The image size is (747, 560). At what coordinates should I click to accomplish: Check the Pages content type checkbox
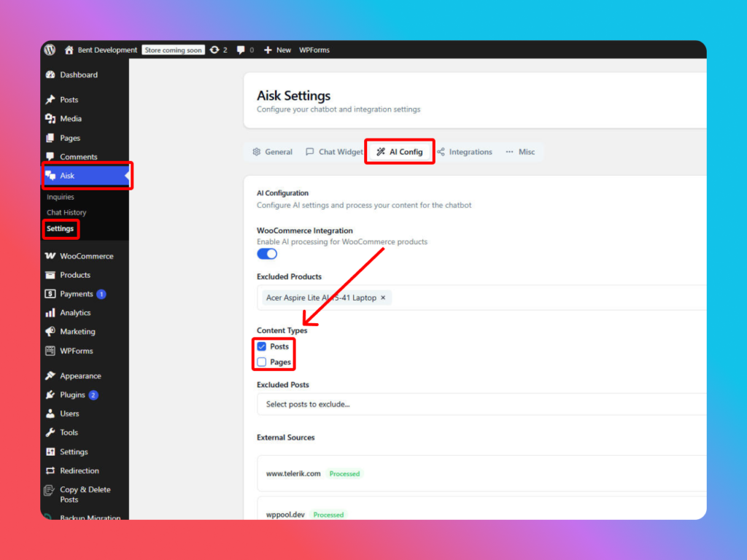[262, 362]
